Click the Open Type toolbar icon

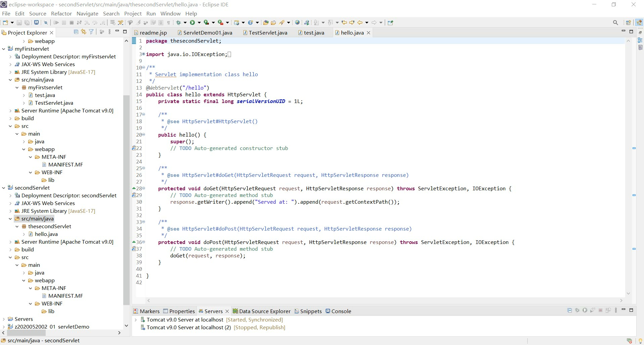click(266, 22)
